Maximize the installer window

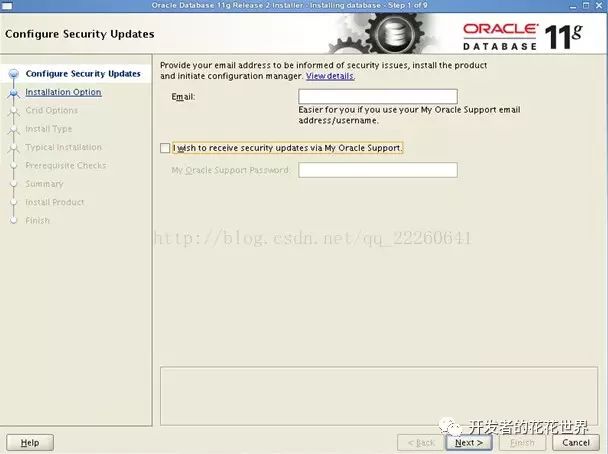click(x=586, y=5)
